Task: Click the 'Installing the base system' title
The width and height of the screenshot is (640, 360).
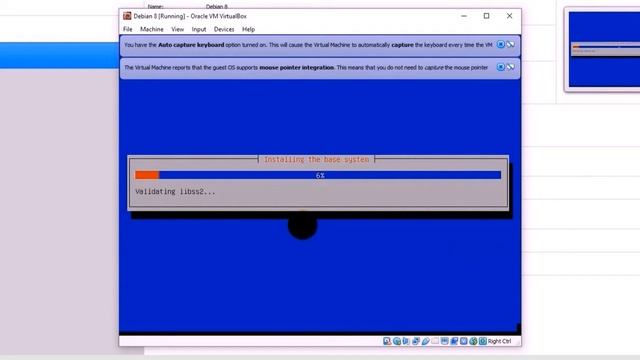Action: [316, 159]
